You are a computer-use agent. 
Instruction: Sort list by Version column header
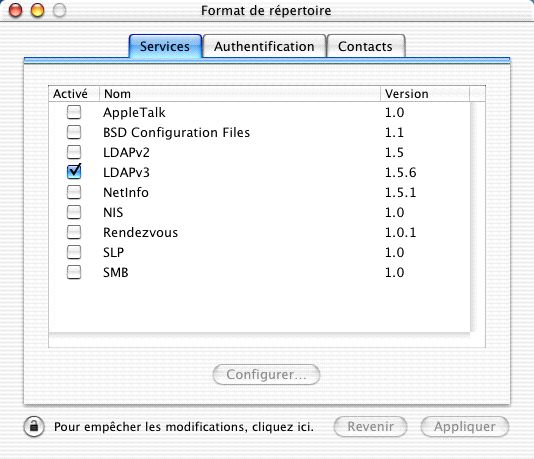point(425,94)
